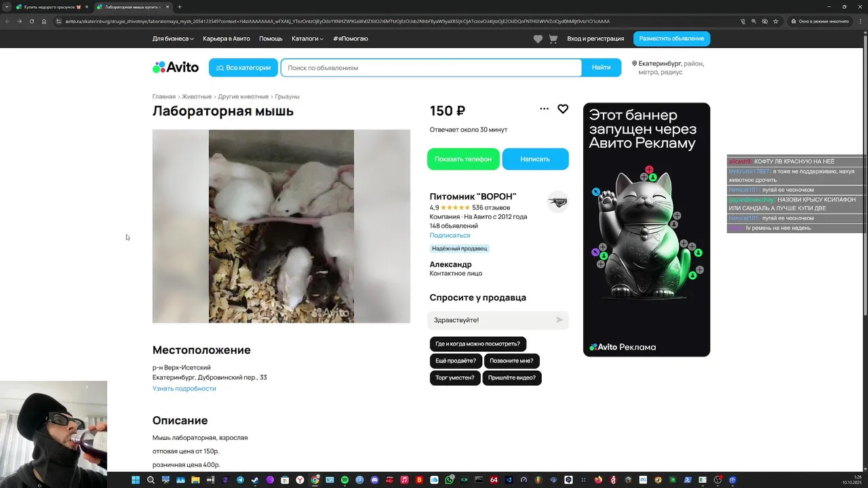
Task: Open the Помощь menu item
Action: click(271, 39)
